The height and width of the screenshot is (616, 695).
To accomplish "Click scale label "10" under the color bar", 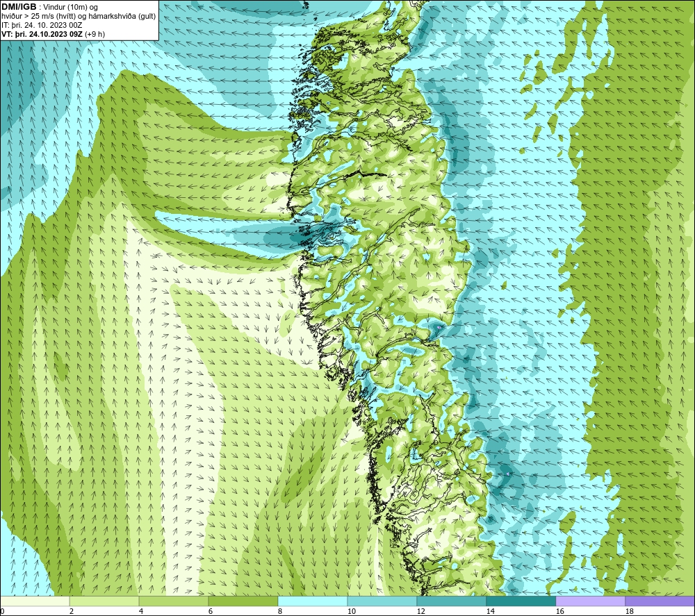I will pyautogui.click(x=351, y=612).
